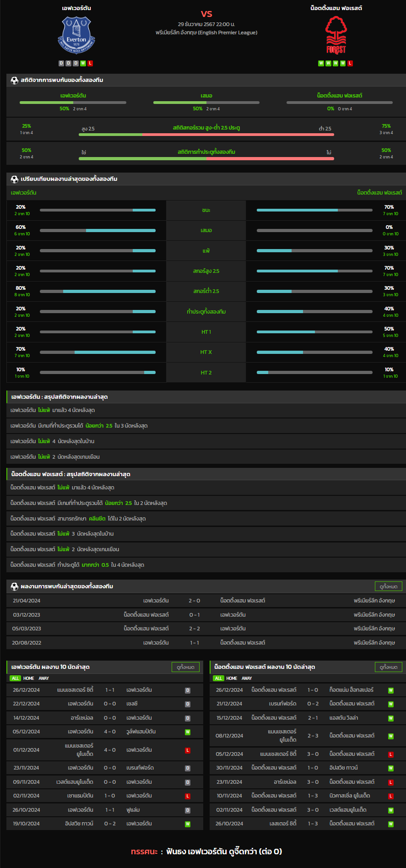Click the D result badge for Everton's 26/12/2024 match
Screen dimensions: 406x868
tap(188, 690)
